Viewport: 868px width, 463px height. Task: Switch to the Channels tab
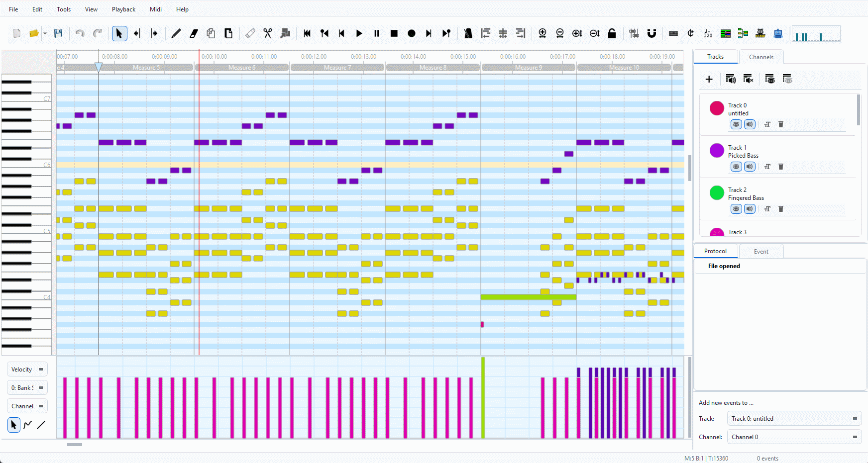[x=761, y=57]
